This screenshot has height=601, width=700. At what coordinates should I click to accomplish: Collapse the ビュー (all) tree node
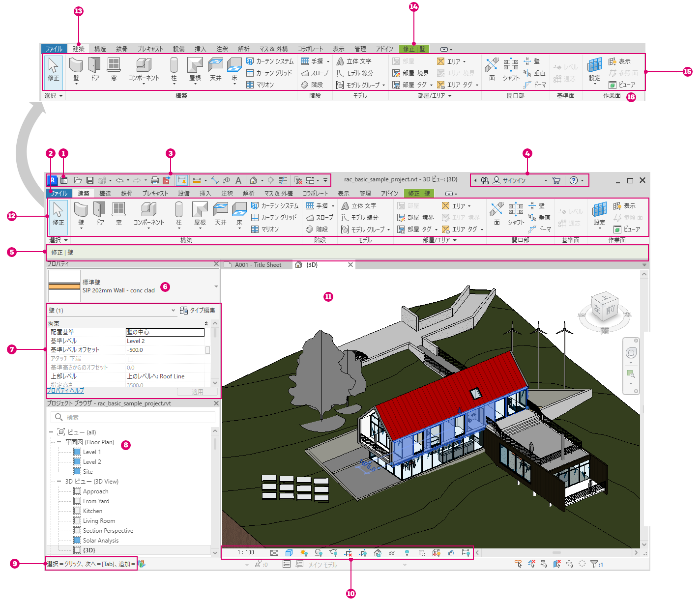point(51,432)
